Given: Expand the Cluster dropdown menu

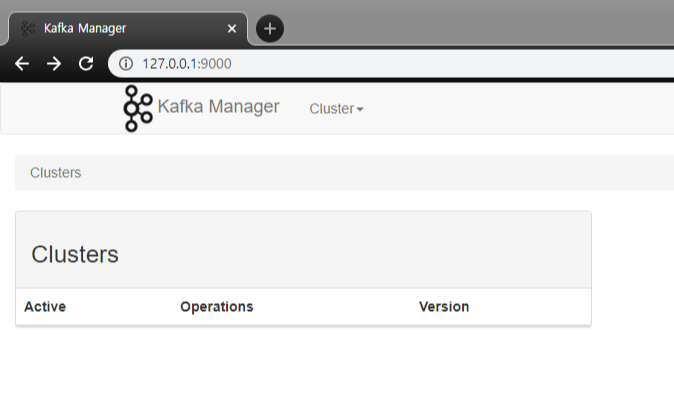Looking at the screenshot, I should tap(336, 109).
